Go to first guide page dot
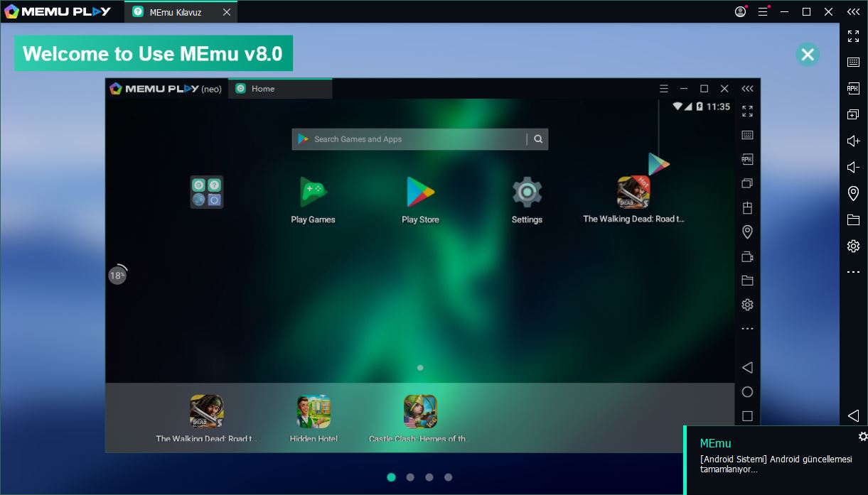This screenshot has width=868, height=495. coord(391,477)
